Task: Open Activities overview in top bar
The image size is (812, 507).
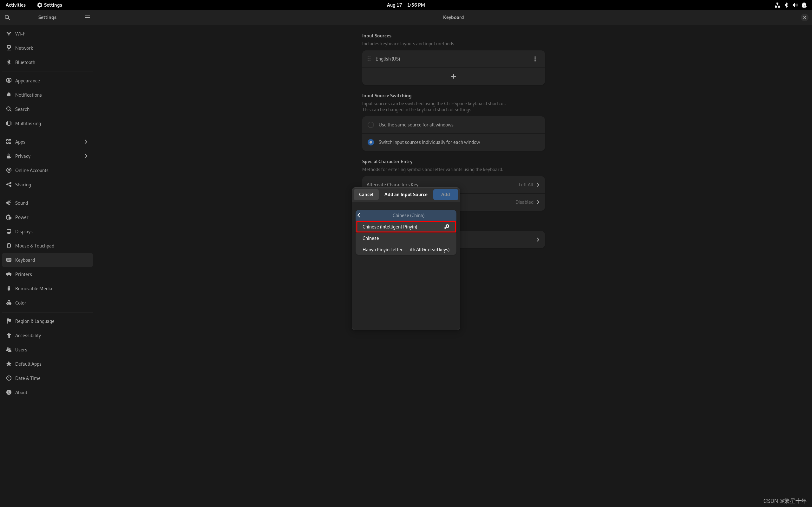Action: coord(16,5)
